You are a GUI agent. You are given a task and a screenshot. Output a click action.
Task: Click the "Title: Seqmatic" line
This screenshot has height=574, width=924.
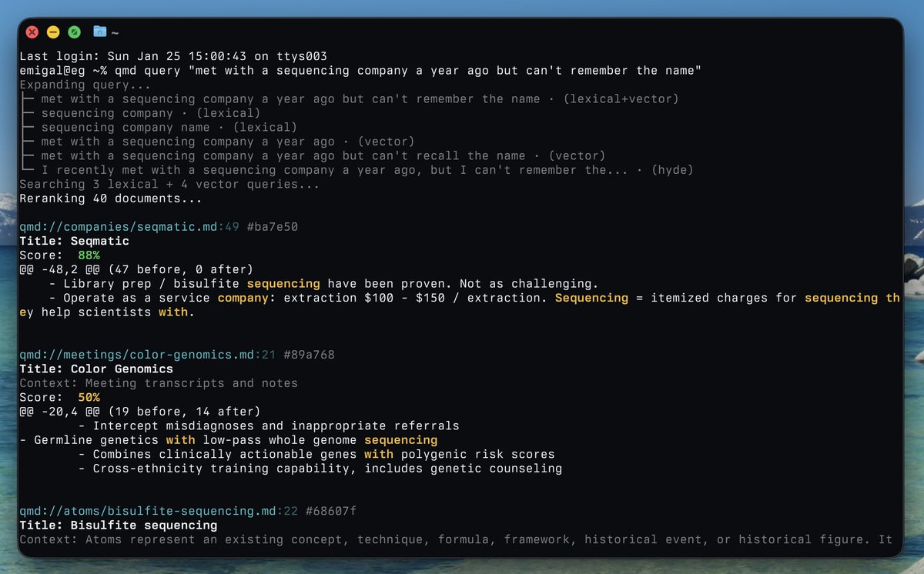pos(75,241)
